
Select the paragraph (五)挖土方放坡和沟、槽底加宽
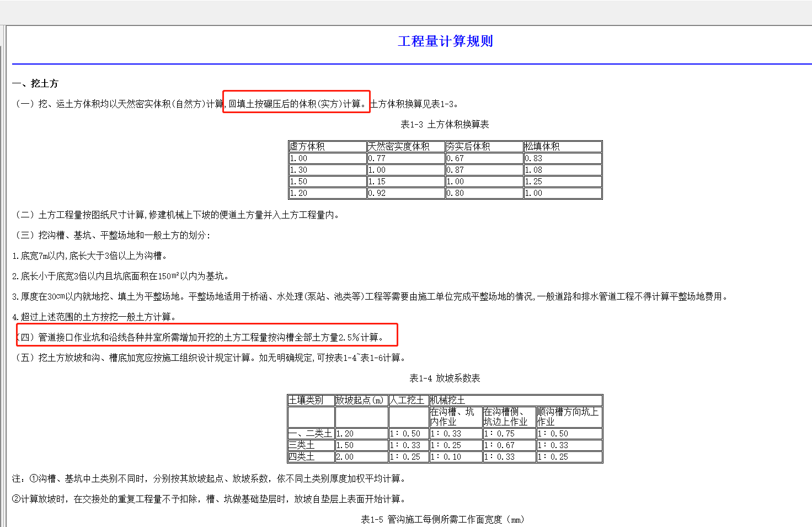point(211,358)
